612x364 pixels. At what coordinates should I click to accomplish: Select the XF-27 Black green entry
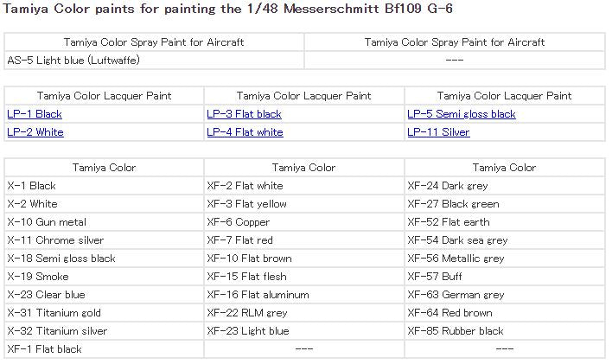(x=453, y=204)
